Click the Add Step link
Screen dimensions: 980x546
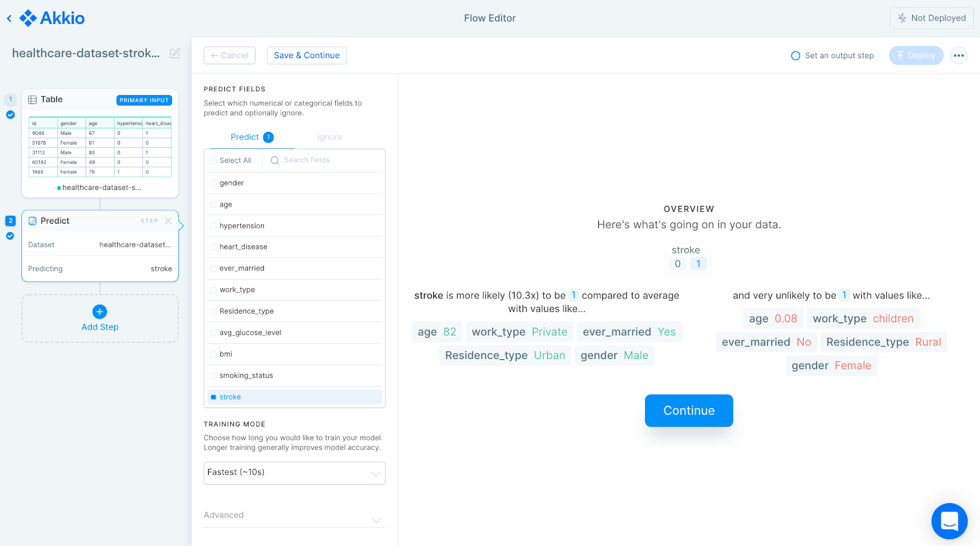click(100, 327)
